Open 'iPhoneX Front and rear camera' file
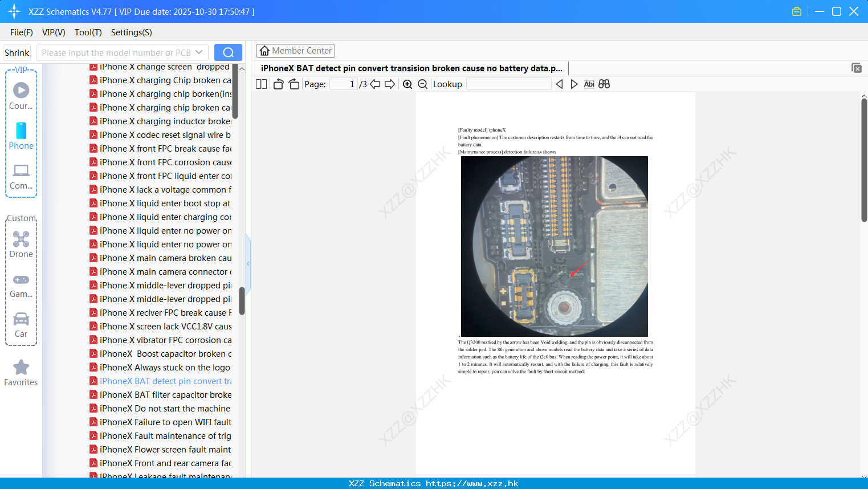868x489 pixels. pos(161,463)
